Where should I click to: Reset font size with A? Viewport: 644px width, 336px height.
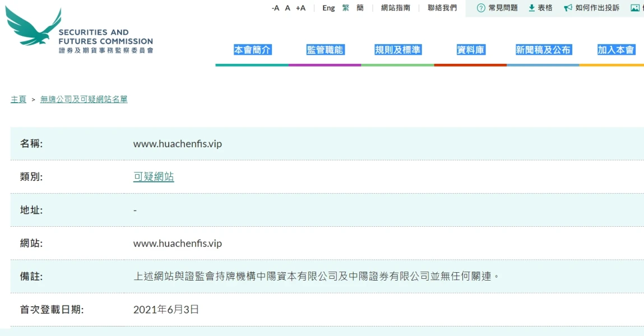[288, 8]
